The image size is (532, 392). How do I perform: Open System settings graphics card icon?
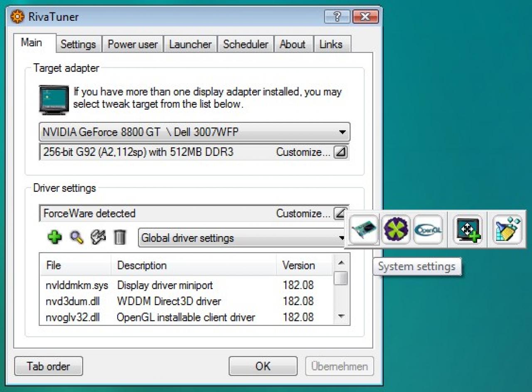point(364,229)
